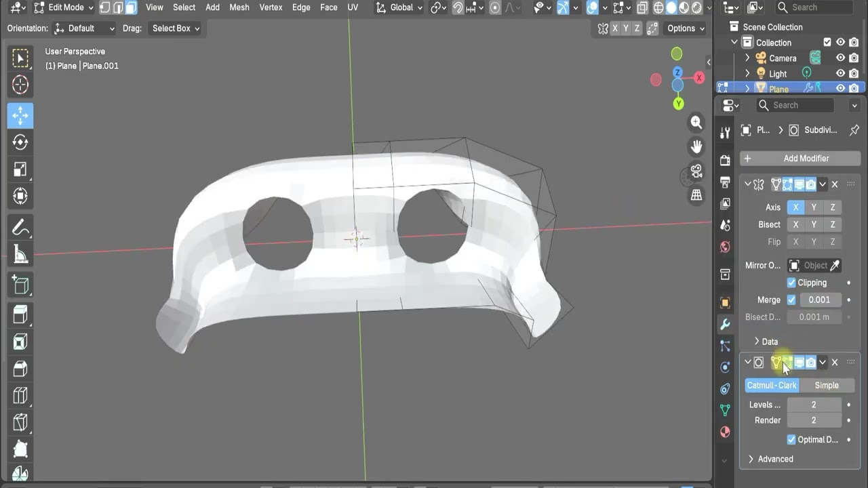This screenshot has height=488, width=868.
Task: Open the Edge menu
Action: coord(301,7)
